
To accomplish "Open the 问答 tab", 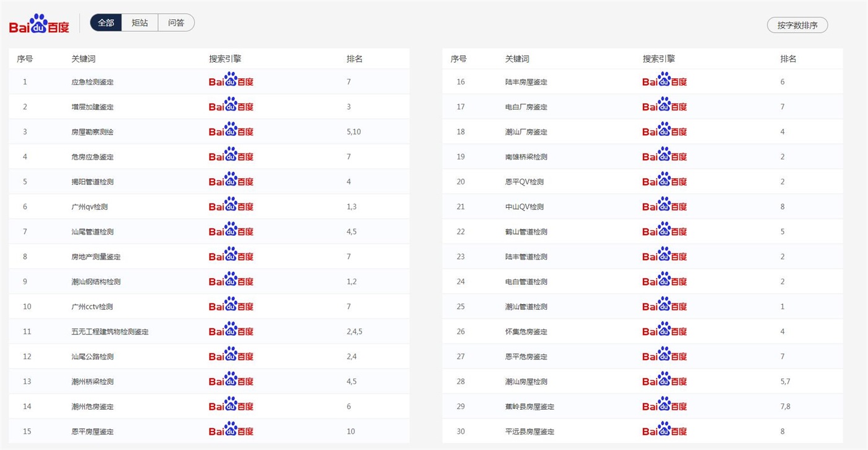I will tap(176, 23).
